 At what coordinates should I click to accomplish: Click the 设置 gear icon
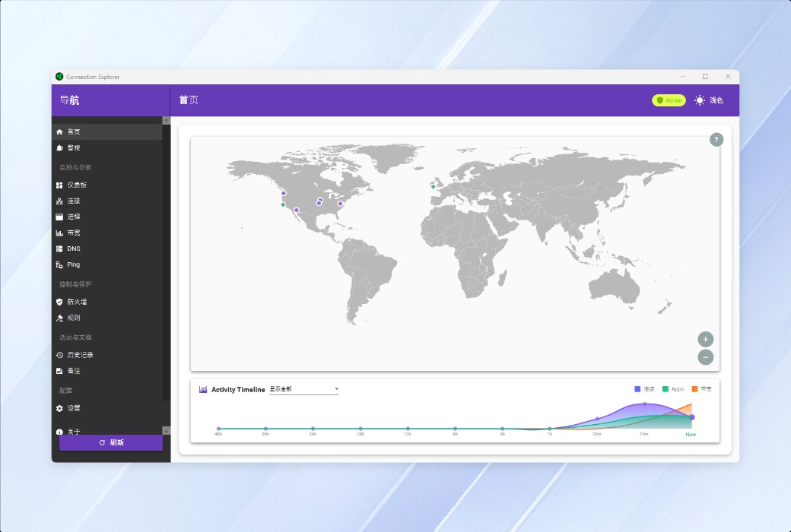point(59,408)
